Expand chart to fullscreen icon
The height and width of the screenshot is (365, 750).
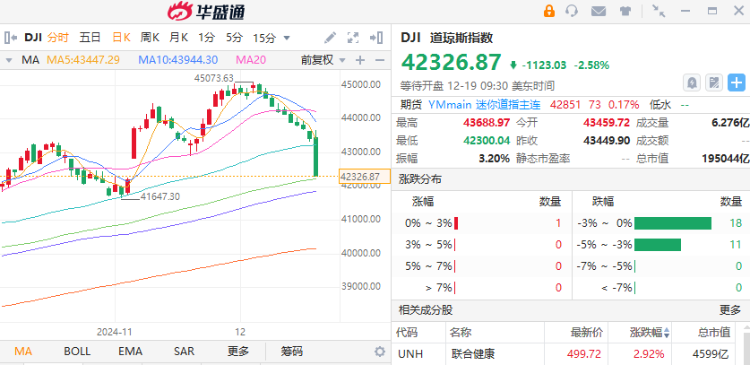click(353, 37)
